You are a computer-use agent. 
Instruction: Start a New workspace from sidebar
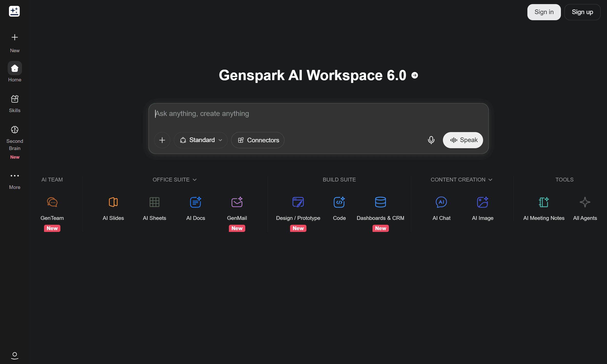tap(15, 43)
